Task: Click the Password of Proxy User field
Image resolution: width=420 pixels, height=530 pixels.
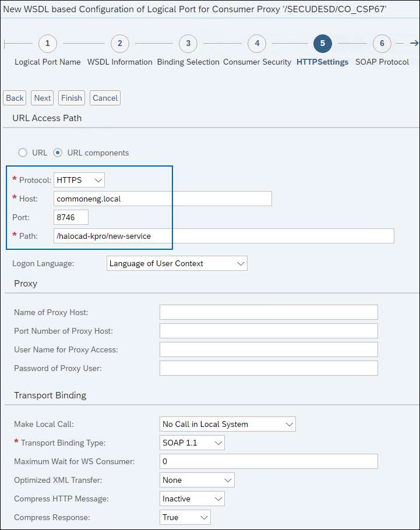Action: click(269, 368)
